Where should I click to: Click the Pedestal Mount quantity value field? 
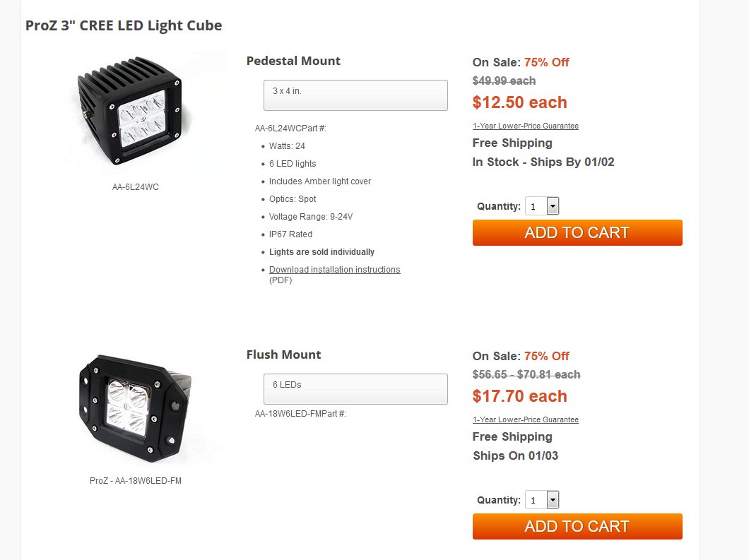tap(536, 206)
